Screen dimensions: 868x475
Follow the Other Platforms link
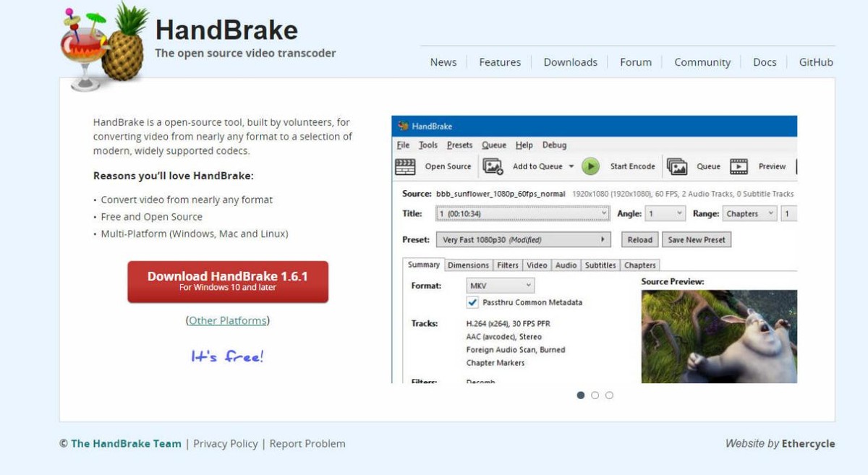coord(228,320)
